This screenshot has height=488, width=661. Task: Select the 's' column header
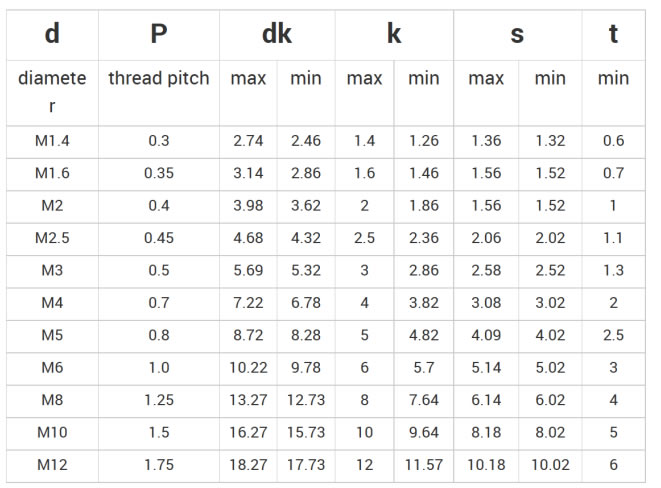click(517, 34)
